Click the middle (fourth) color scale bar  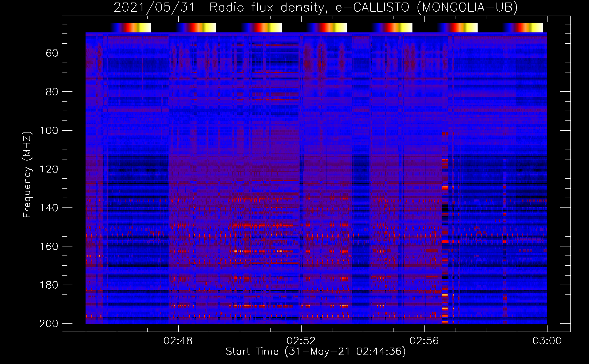coord(327,28)
